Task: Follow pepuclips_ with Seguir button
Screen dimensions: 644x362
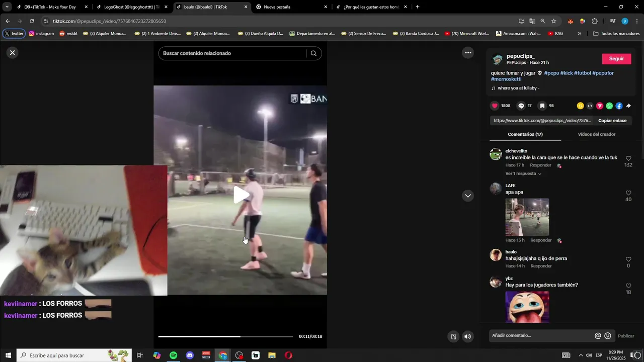Action: (x=616, y=59)
